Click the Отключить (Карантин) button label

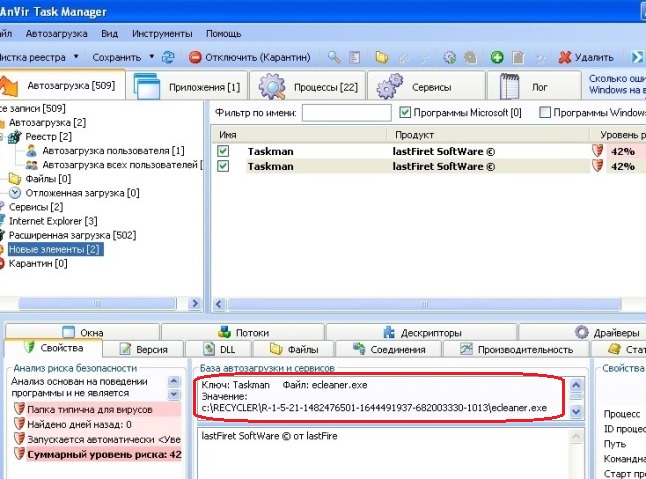click(258, 57)
